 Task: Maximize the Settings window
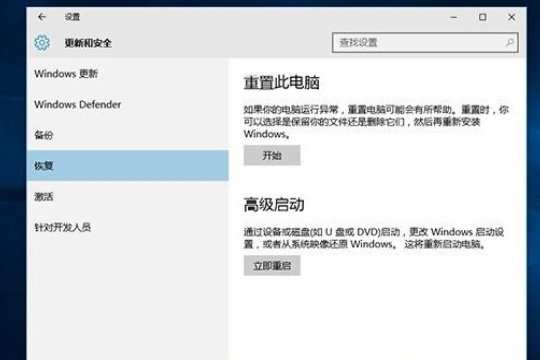pos(482,17)
